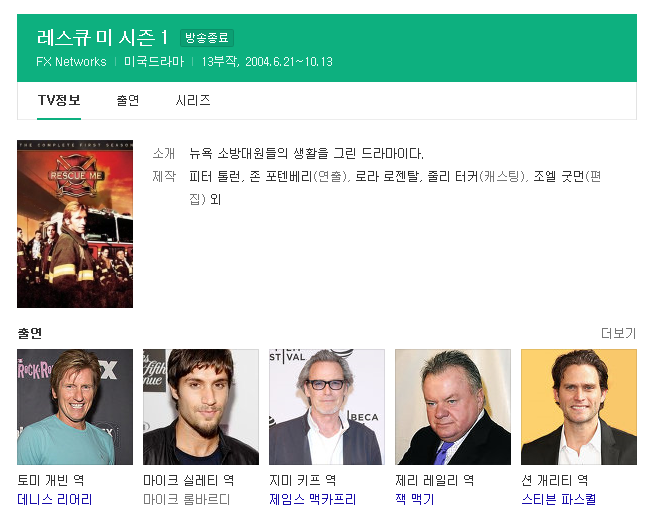Click the 더보기 link in cast section
Viewport: 654px width, 522px height.
619,333
